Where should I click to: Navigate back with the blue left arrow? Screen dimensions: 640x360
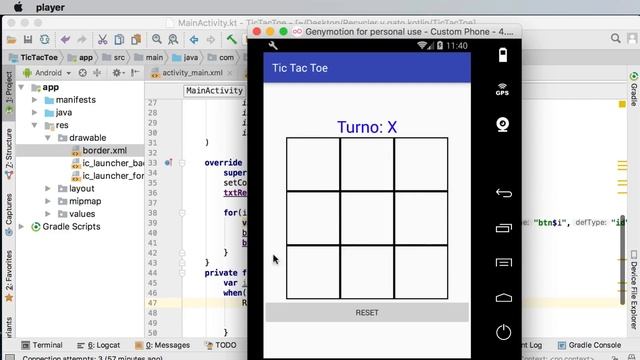pyautogui.click(x=194, y=39)
